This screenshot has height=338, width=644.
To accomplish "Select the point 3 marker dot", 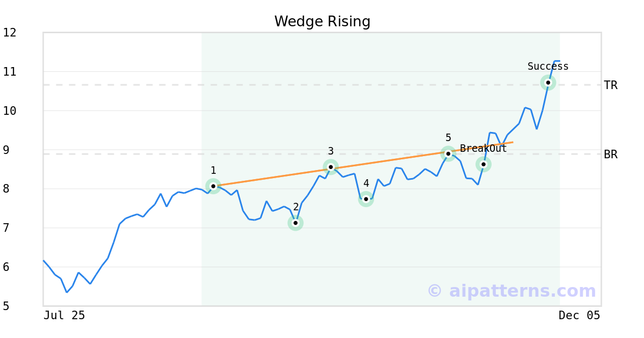I will pyautogui.click(x=331, y=167).
